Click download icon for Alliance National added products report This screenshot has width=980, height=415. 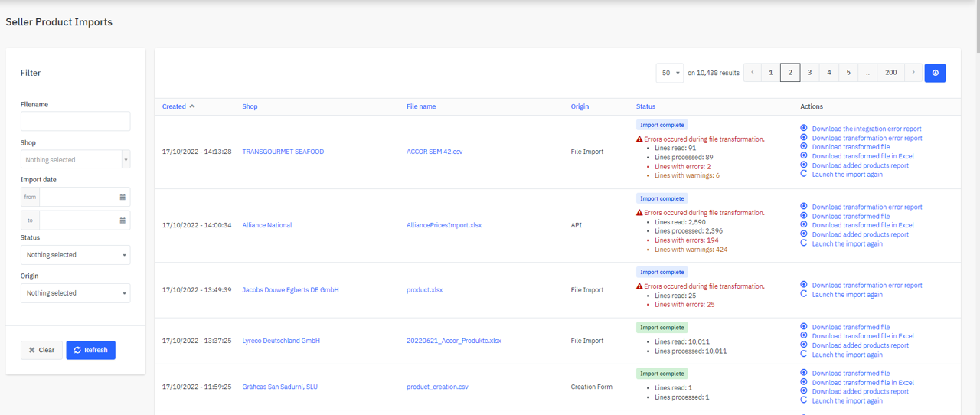(804, 234)
